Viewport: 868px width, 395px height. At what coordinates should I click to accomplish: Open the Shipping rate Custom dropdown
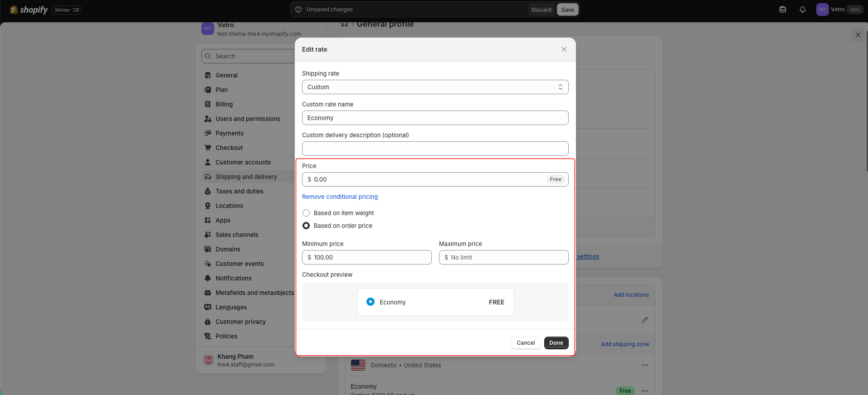[435, 87]
